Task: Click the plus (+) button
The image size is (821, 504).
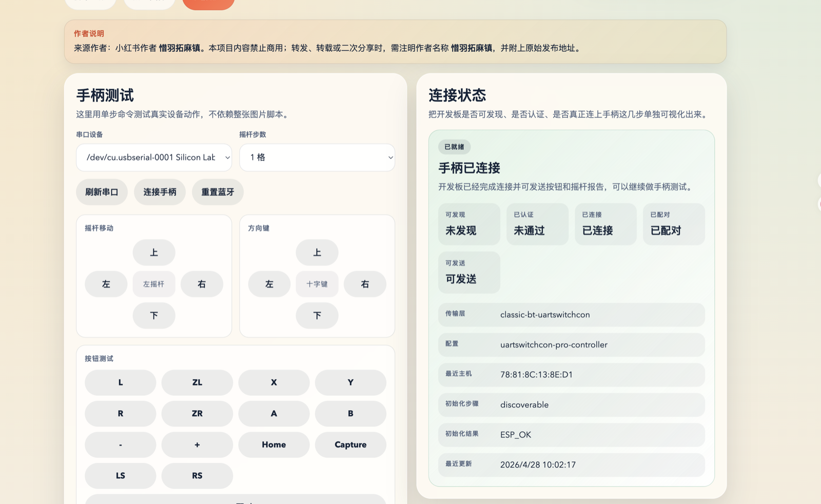Action: 197,444
